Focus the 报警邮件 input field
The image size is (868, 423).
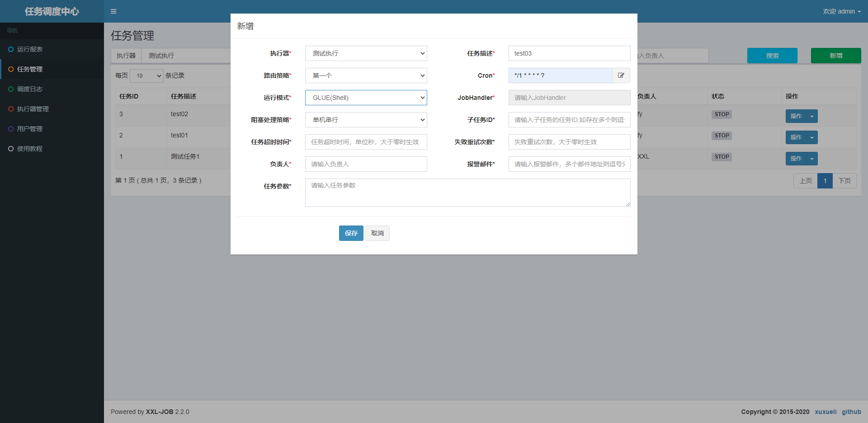(x=570, y=164)
